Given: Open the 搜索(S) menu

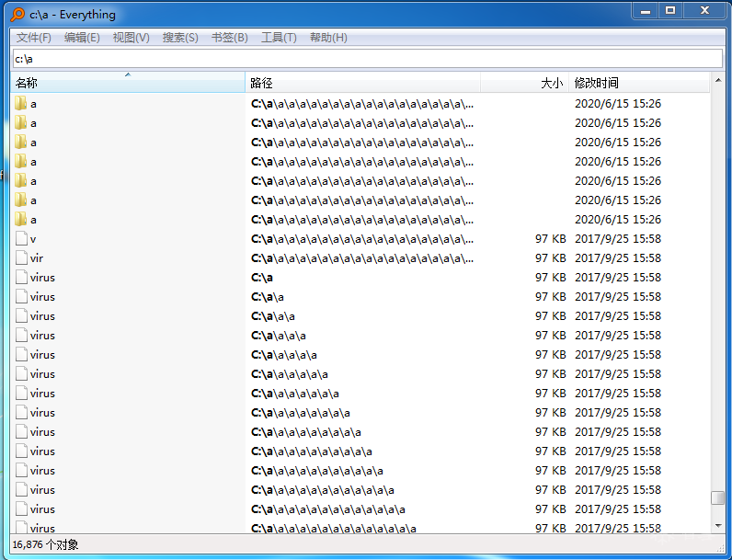Looking at the screenshot, I should [180, 38].
